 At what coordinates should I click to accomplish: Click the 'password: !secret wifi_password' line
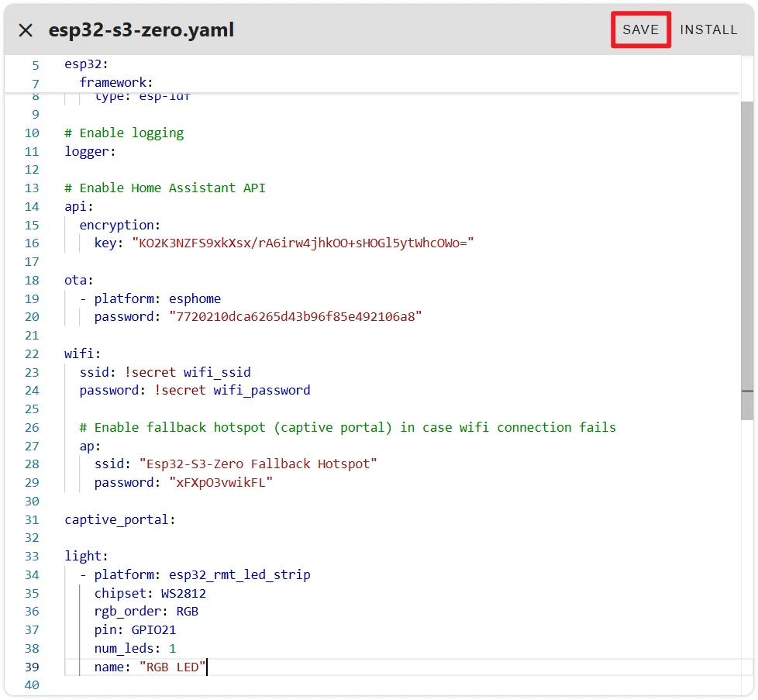[x=195, y=390]
